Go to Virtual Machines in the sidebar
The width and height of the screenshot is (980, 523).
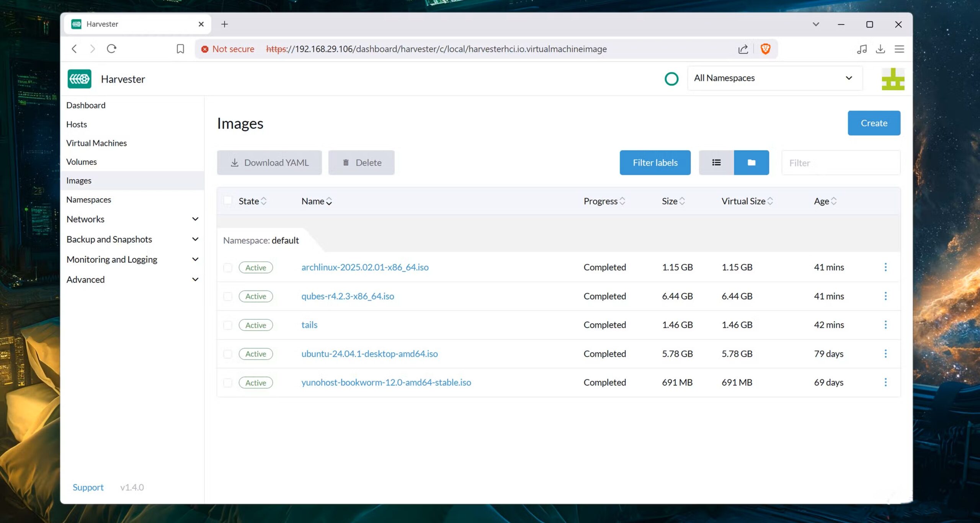tap(96, 143)
